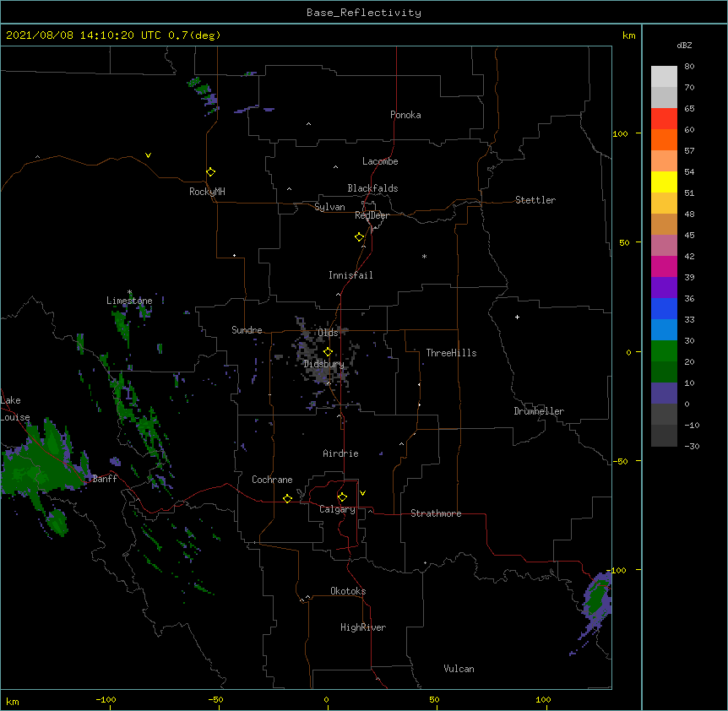Image resolution: width=728 pixels, height=711 pixels.
Task: Click the ThreeHills label
Action: click(x=451, y=353)
